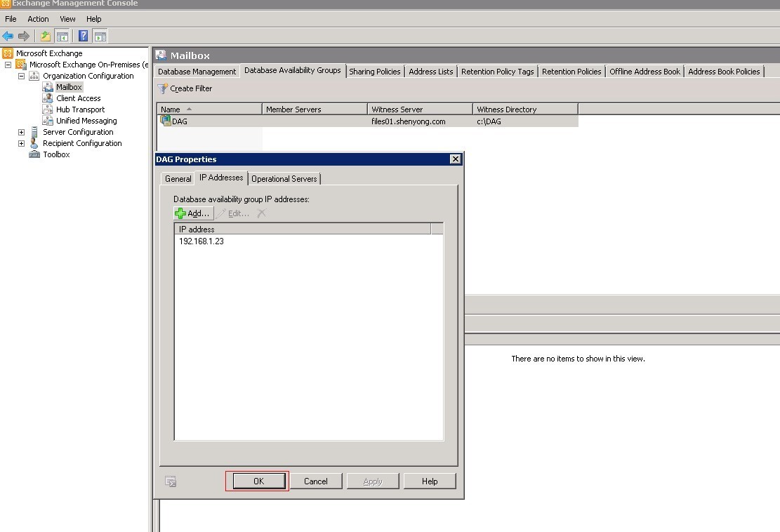Toggle the action pane toolbar icon
780x532 pixels.
click(100, 36)
